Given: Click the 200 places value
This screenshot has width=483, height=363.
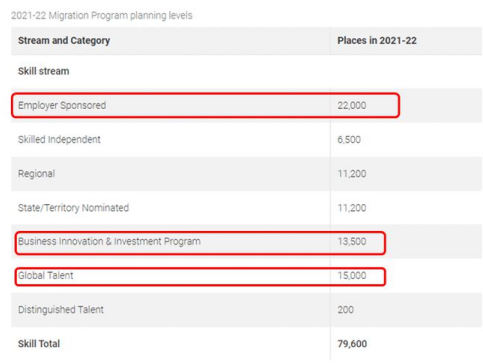Looking at the screenshot, I should coord(345,310).
